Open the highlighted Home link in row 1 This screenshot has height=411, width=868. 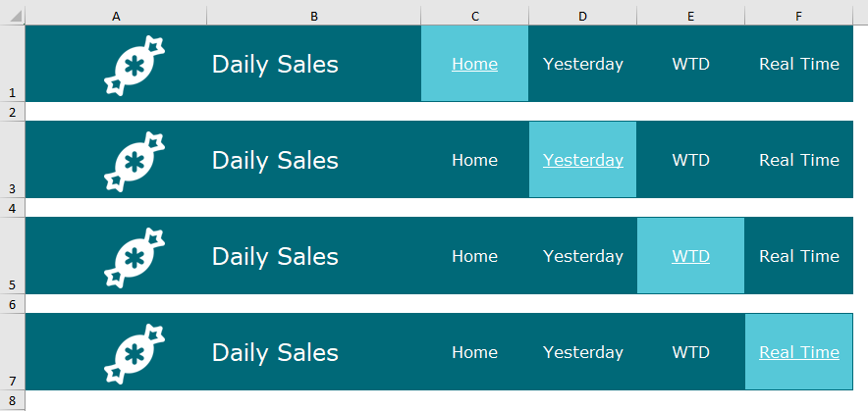(x=474, y=65)
